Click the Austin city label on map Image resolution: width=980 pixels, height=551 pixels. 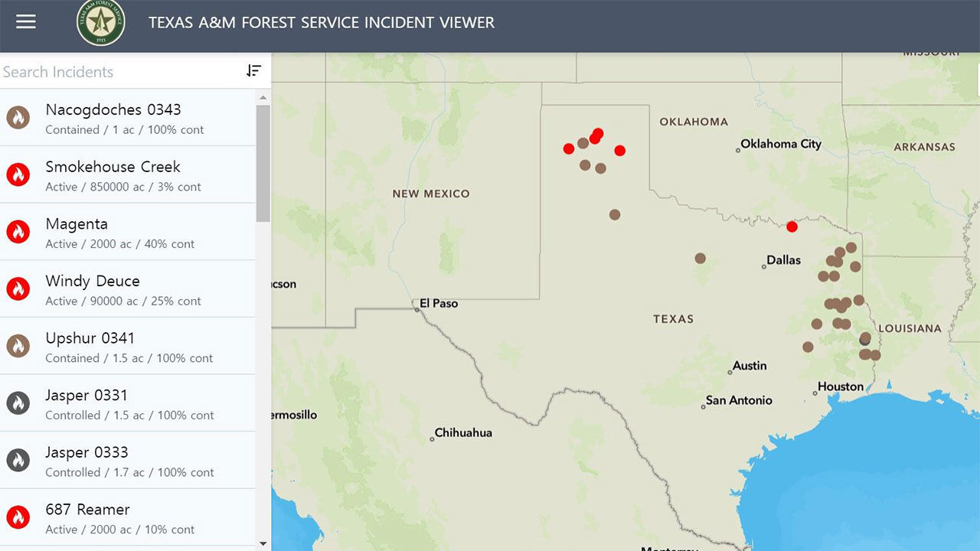coord(750,366)
